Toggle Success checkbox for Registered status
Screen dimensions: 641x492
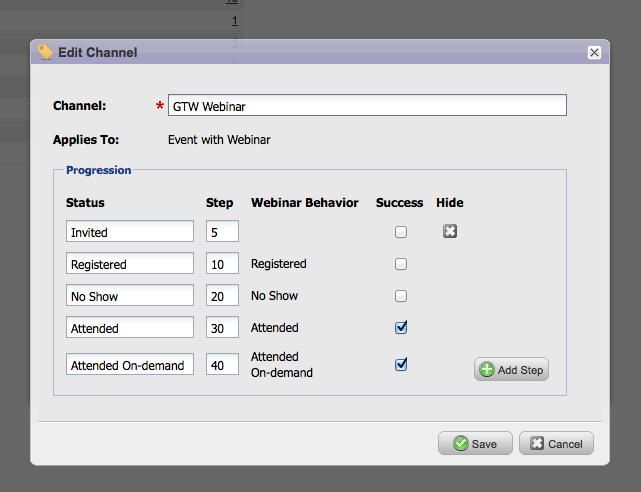tap(401, 264)
